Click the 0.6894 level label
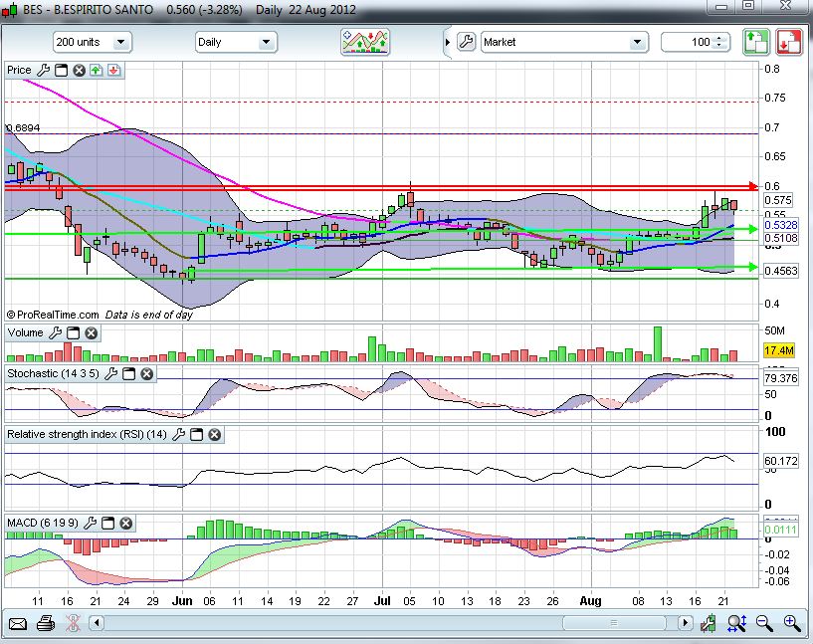The height and width of the screenshot is (644, 813). click(x=23, y=127)
